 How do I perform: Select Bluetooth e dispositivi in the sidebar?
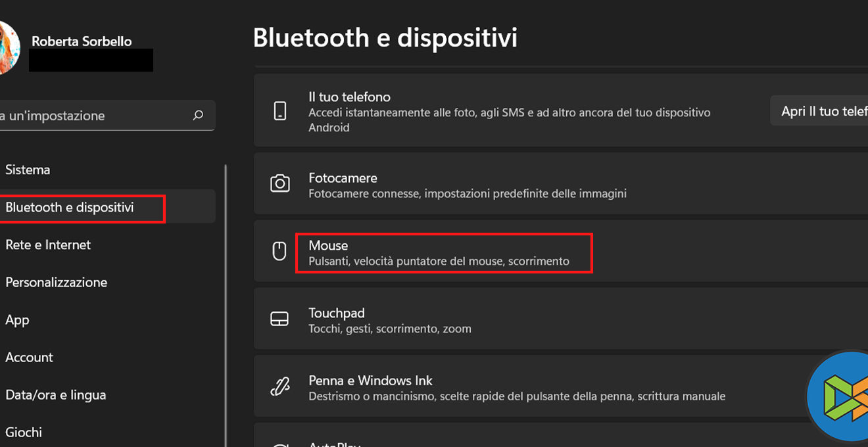[70, 208]
